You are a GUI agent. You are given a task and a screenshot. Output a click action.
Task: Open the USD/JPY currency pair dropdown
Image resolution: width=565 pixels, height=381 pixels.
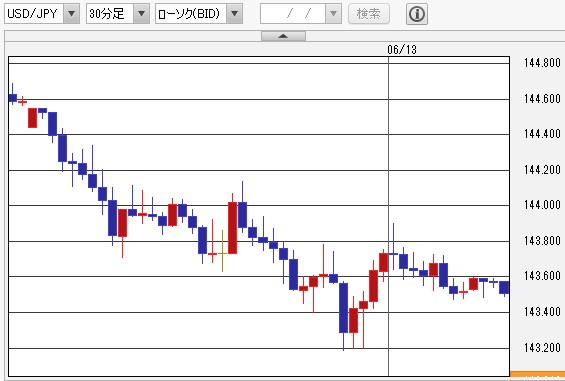tap(71, 14)
